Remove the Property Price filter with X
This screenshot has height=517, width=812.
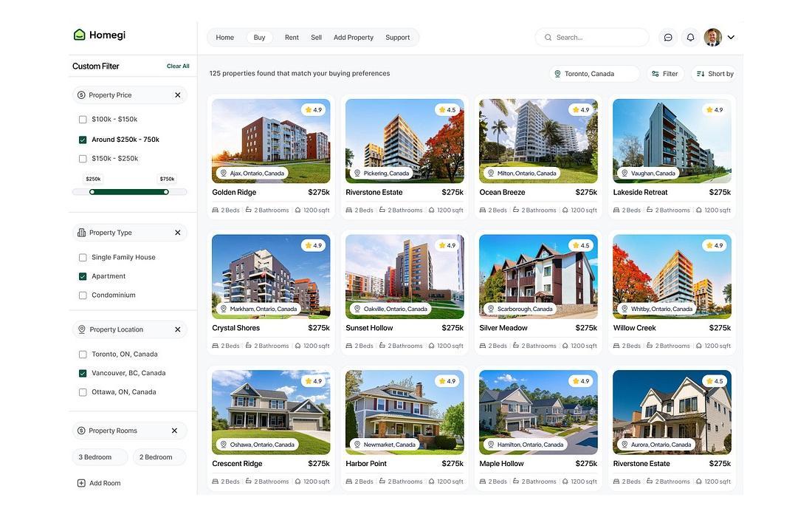(x=178, y=95)
